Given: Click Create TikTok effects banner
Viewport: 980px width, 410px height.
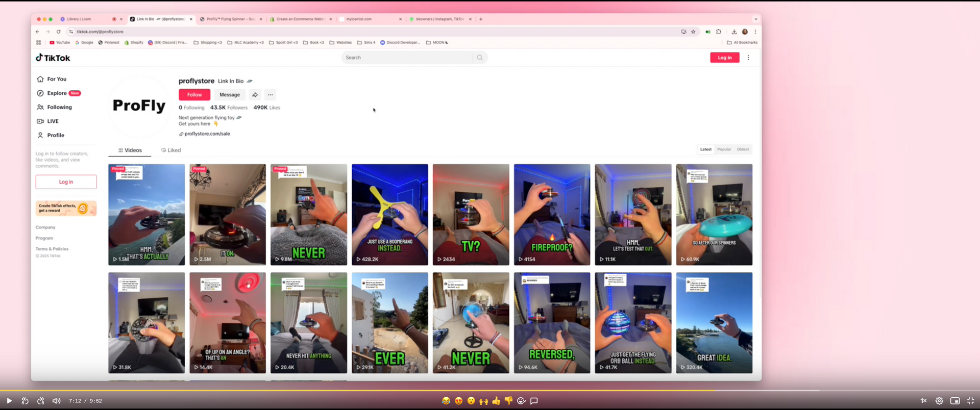Looking at the screenshot, I should pyautogui.click(x=66, y=208).
